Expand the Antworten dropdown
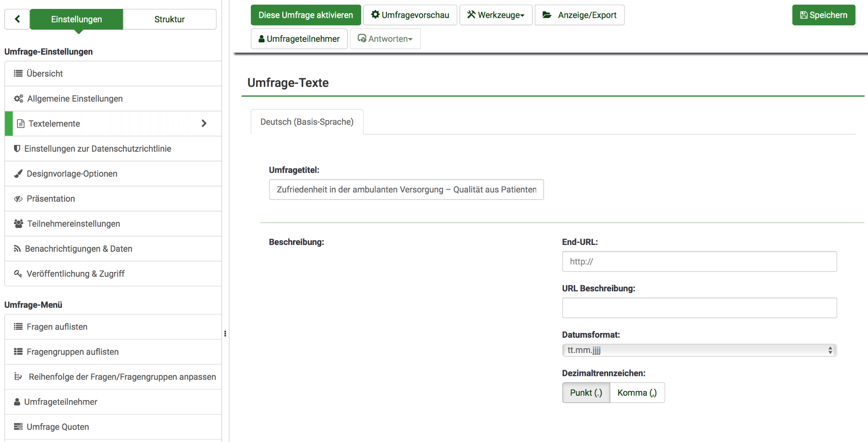The width and height of the screenshot is (868, 442). 385,39
